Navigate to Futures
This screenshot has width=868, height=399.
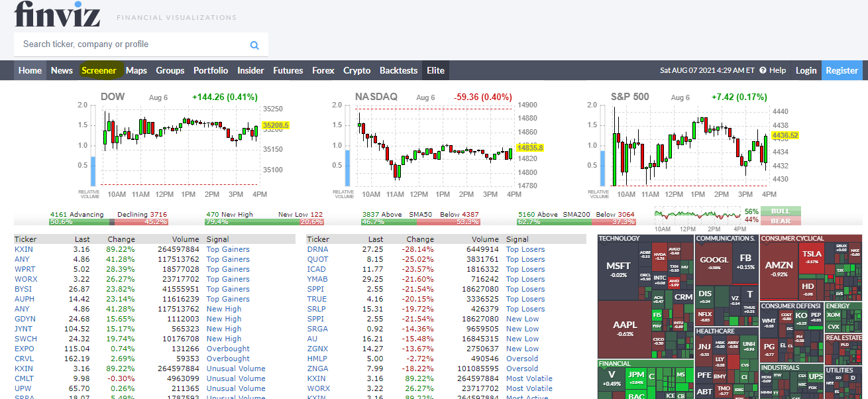pos(288,70)
